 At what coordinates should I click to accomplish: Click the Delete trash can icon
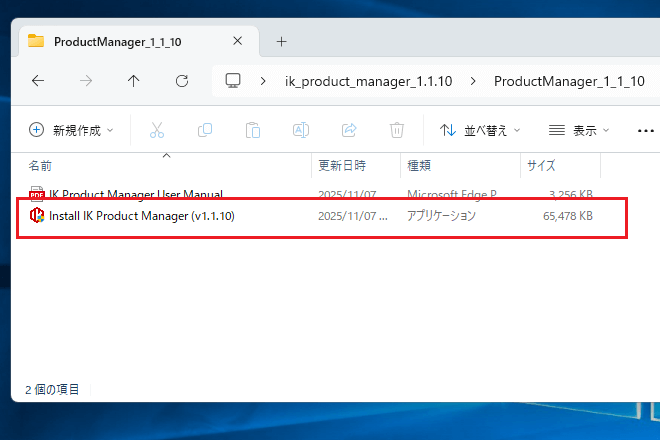click(x=397, y=130)
